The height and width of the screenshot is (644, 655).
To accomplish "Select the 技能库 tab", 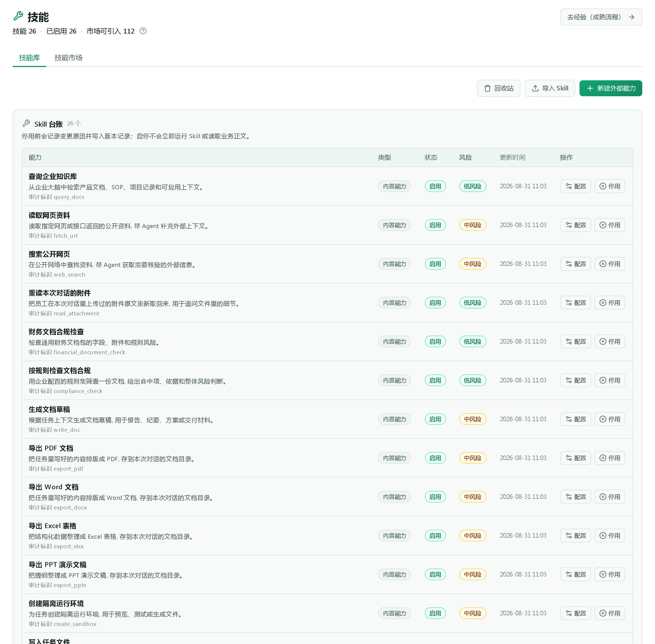I will tap(30, 58).
